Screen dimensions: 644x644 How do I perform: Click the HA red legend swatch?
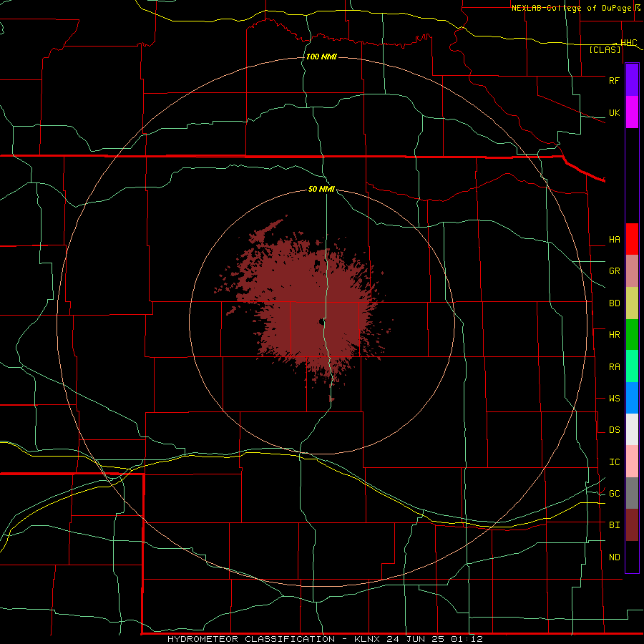tap(632, 239)
